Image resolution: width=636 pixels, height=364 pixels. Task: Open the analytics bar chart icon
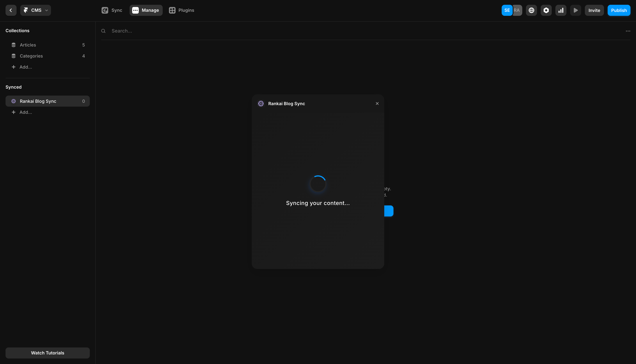561,10
